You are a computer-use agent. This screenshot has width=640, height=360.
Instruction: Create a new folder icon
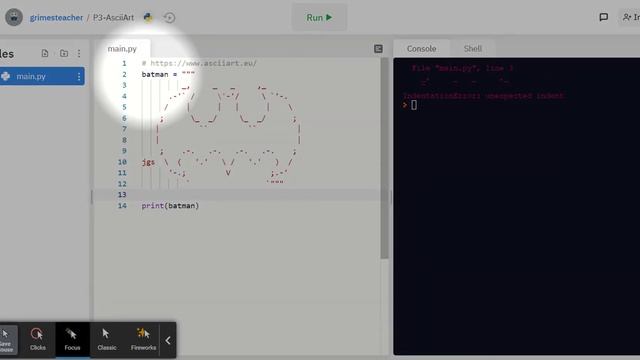click(x=64, y=53)
